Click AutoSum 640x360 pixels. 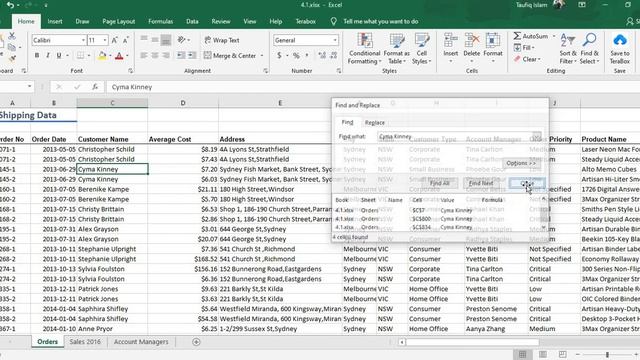click(x=530, y=36)
